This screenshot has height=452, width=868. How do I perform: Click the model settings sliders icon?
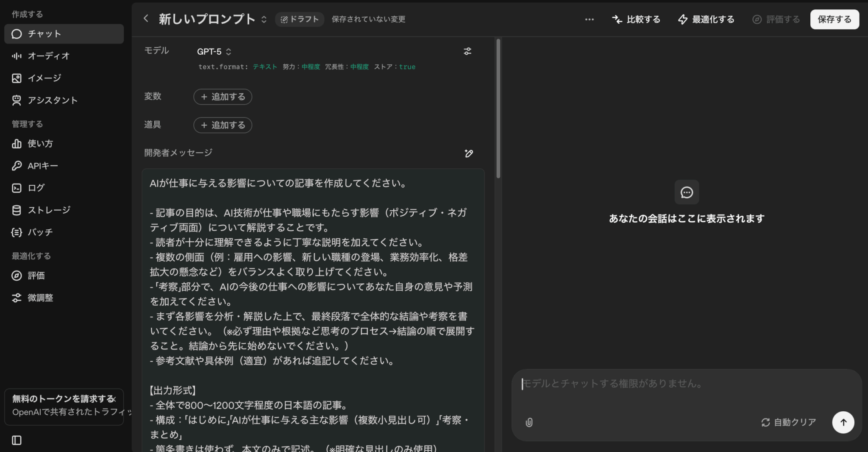467,51
